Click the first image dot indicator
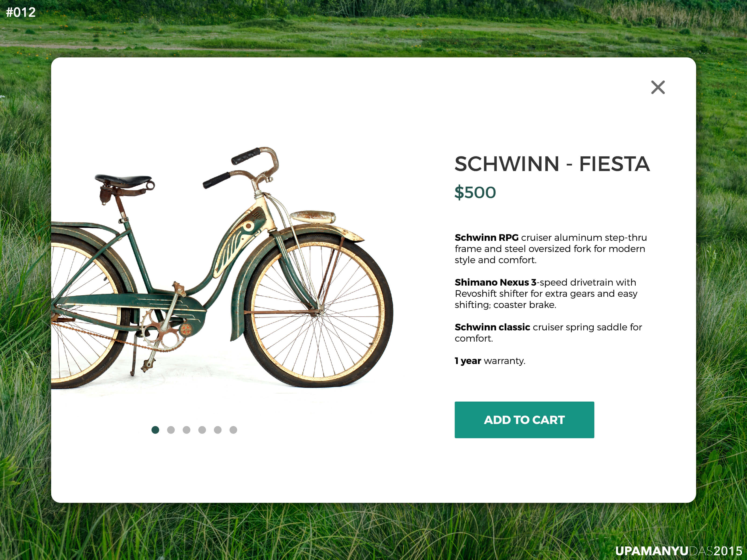The height and width of the screenshot is (560, 747). (155, 429)
